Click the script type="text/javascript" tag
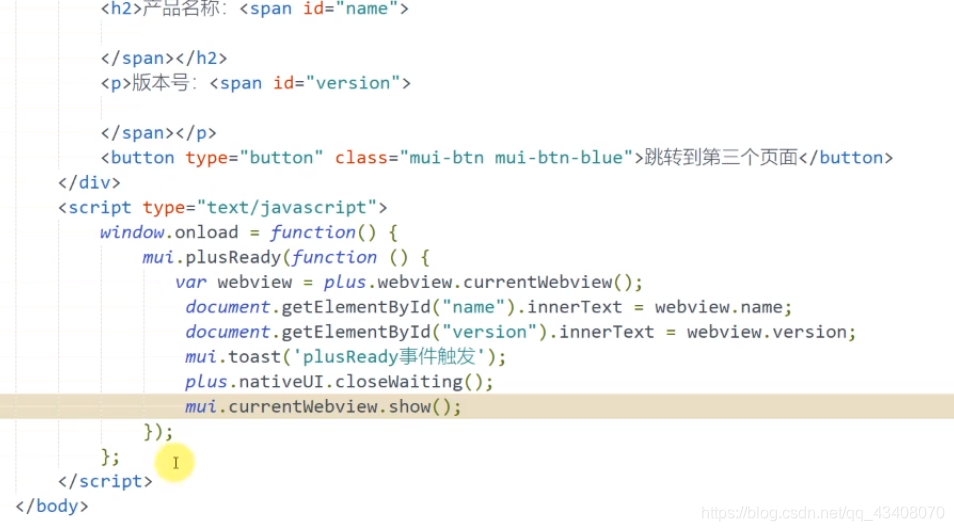 tap(223, 207)
